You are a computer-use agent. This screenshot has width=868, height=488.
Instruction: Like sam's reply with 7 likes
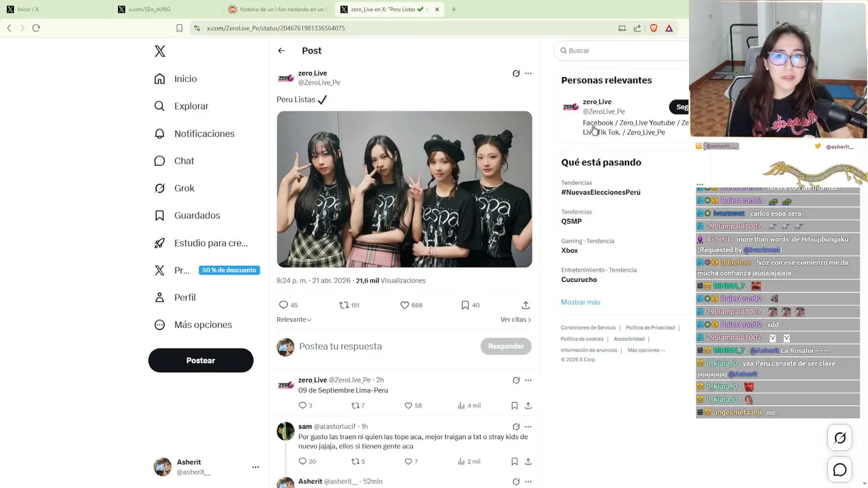pyautogui.click(x=408, y=462)
